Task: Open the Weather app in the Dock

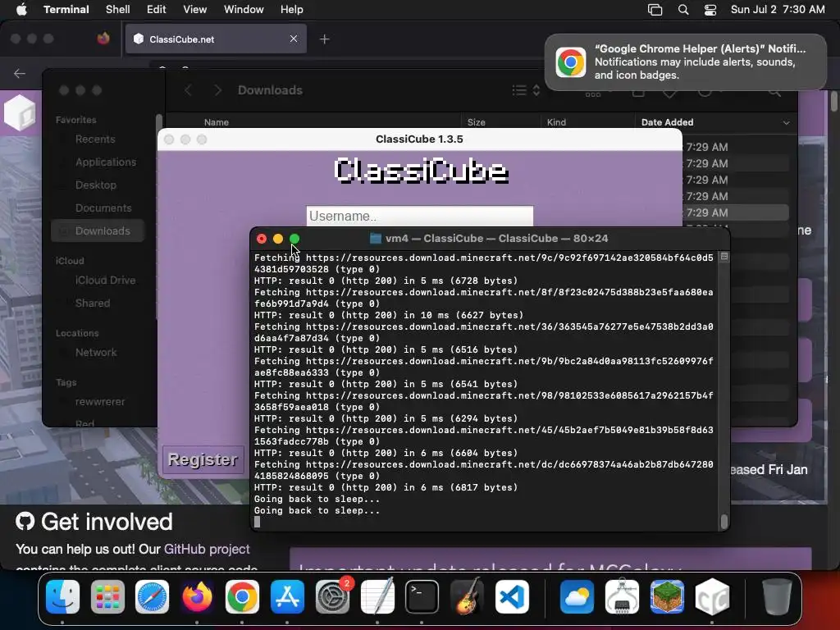Action: click(577, 597)
